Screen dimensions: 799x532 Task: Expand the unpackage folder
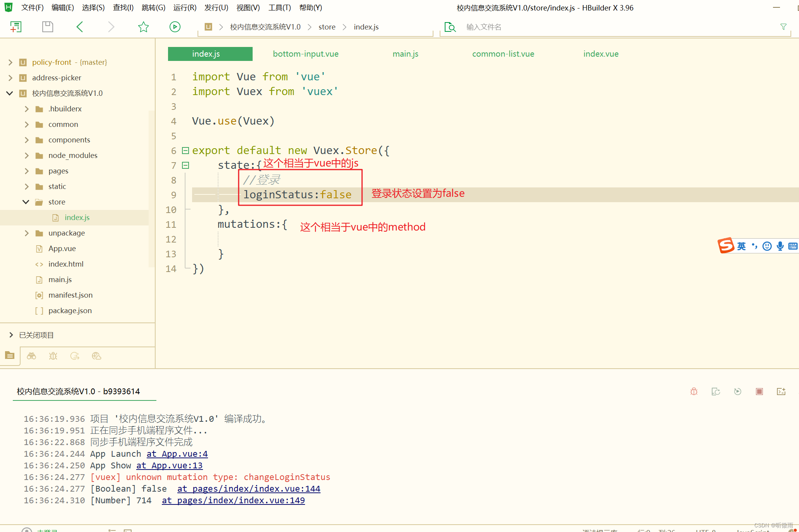pos(26,233)
